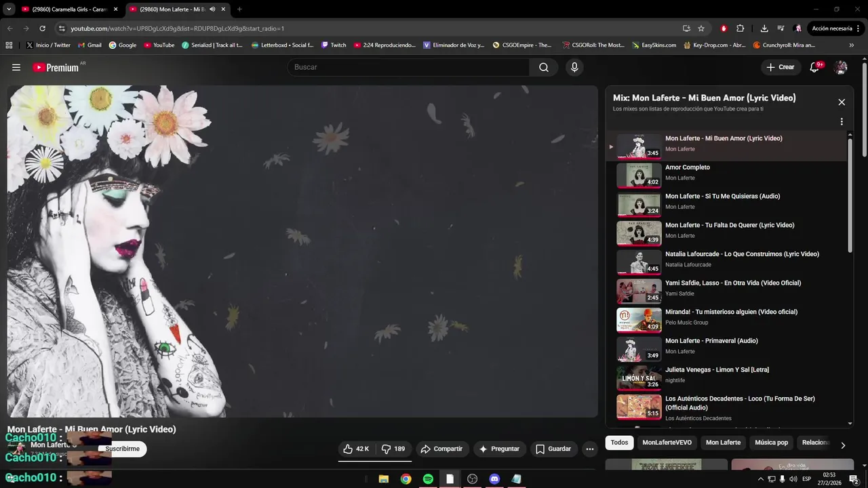Start voice search with the microphone
Screen dimensions: 868x488
pyautogui.click(x=574, y=67)
